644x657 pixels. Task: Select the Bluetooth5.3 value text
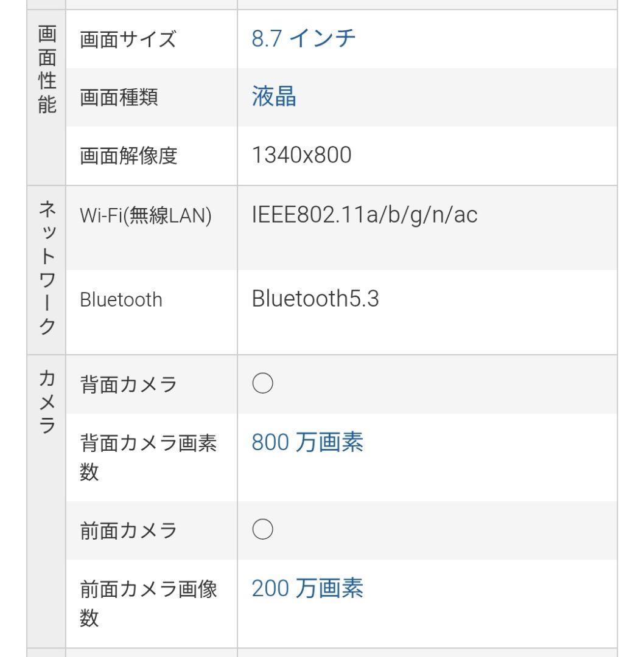(x=315, y=299)
